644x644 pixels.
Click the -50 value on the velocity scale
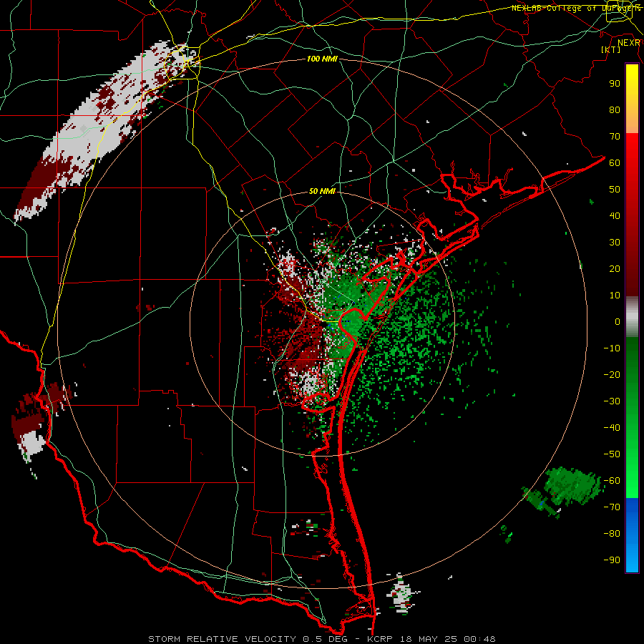(612, 454)
